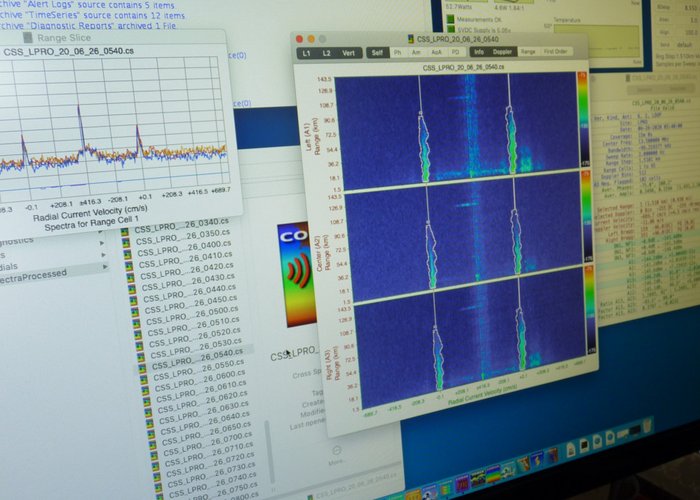700x500 pixels.
Task: Select file CSS_LPRO_...26_0530.cs
Action: point(197,349)
